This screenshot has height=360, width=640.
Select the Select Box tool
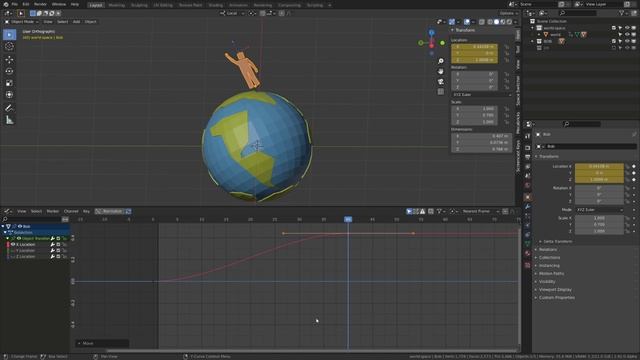coord(9,35)
